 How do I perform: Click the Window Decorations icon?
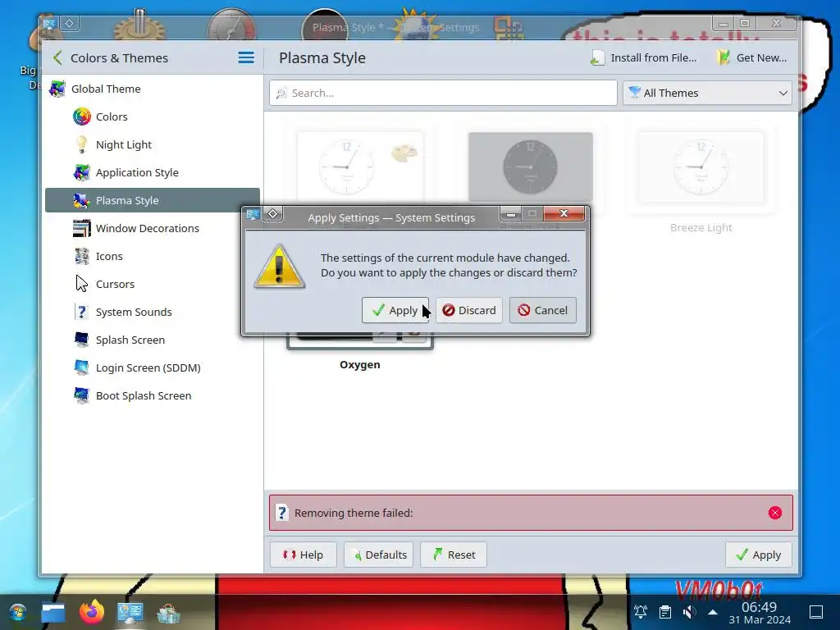click(82, 228)
